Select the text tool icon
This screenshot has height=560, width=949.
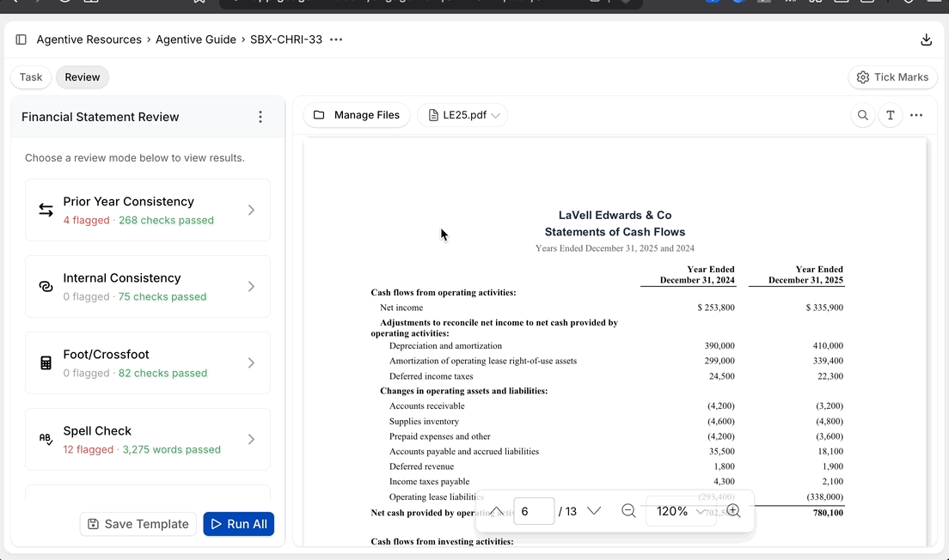coord(891,115)
